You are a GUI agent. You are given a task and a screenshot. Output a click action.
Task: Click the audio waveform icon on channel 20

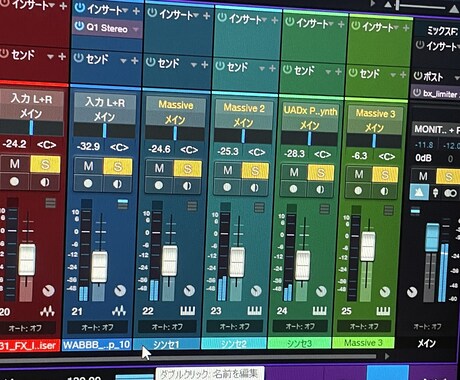pos(48,311)
